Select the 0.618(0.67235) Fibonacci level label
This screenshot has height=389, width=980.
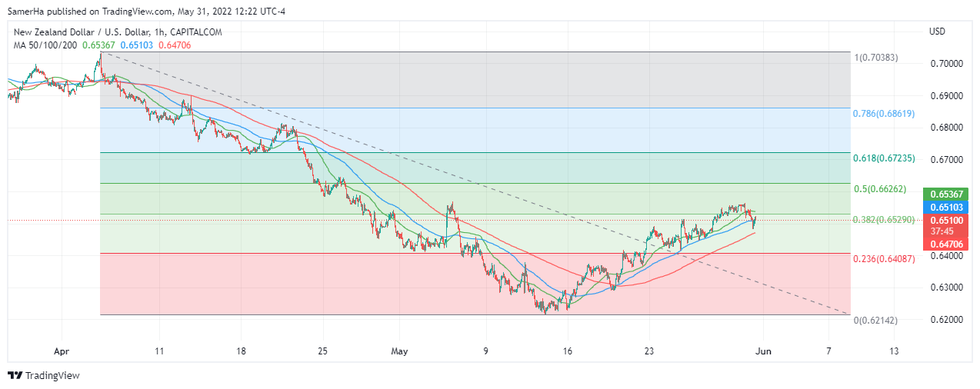click(x=883, y=158)
